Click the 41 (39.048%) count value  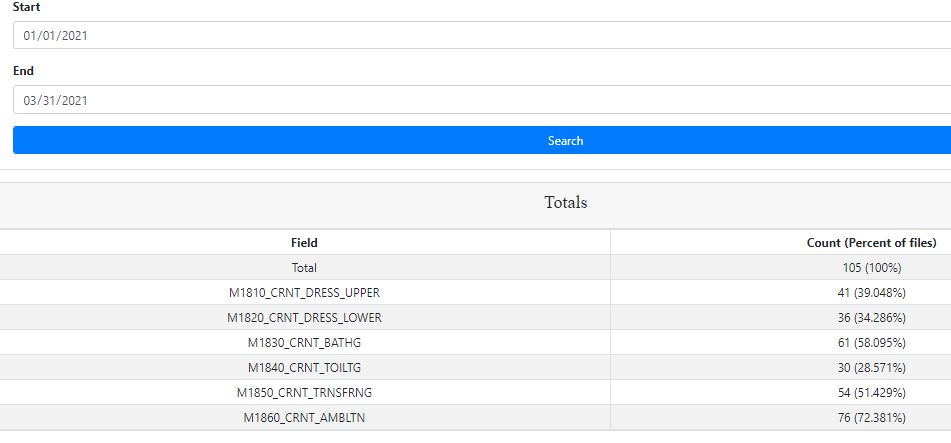[870, 293]
